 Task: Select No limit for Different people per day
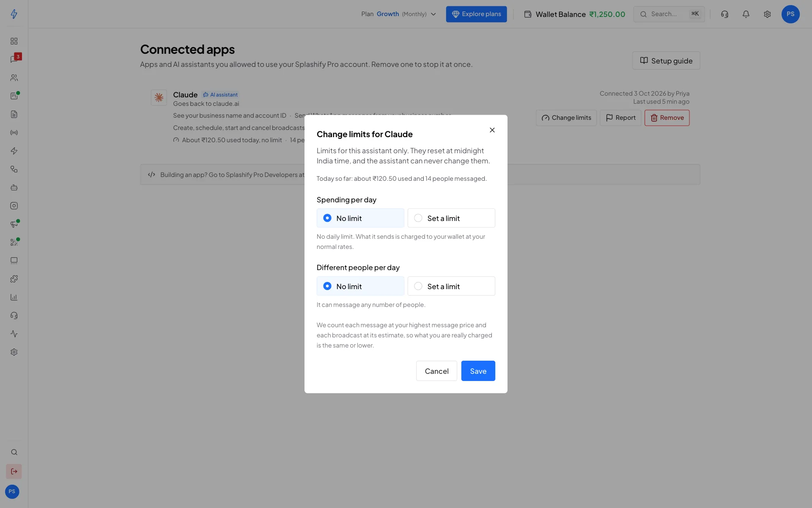pyautogui.click(x=360, y=286)
